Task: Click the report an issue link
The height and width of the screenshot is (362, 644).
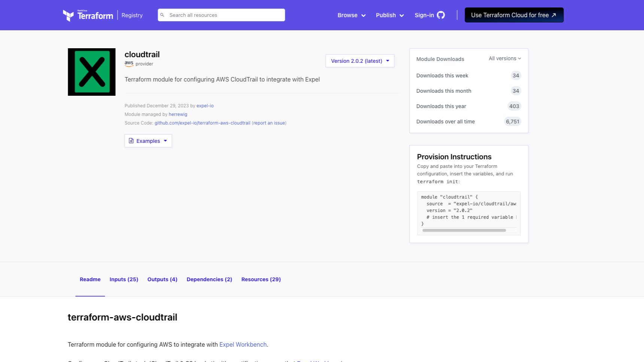Action: (x=269, y=123)
